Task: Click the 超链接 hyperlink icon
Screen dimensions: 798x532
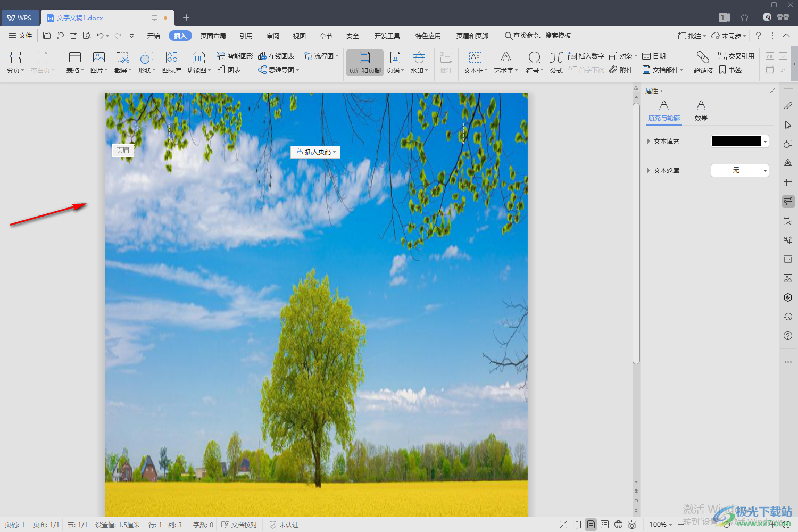Action: [x=703, y=57]
